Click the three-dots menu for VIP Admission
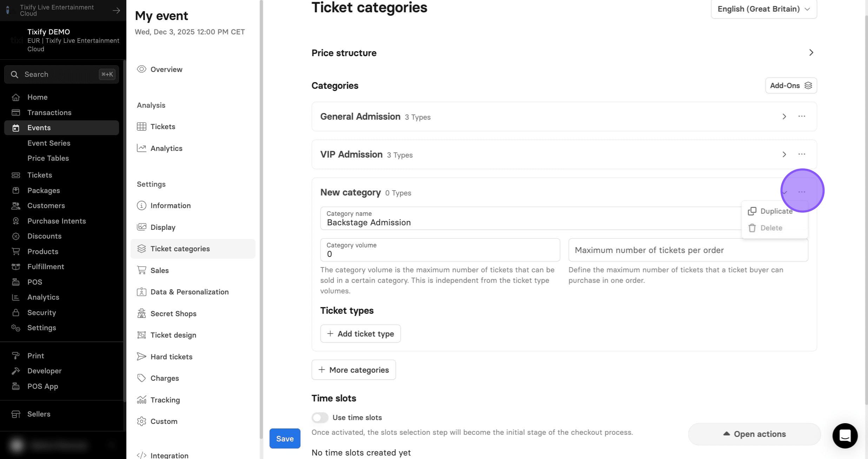The image size is (868, 459). [802, 154]
